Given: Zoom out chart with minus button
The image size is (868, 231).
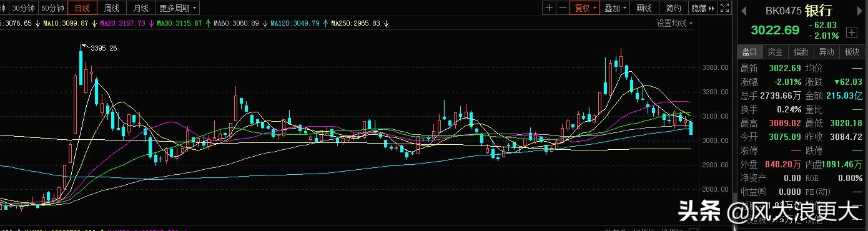Looking at the screenshot, I should point(563,8).
